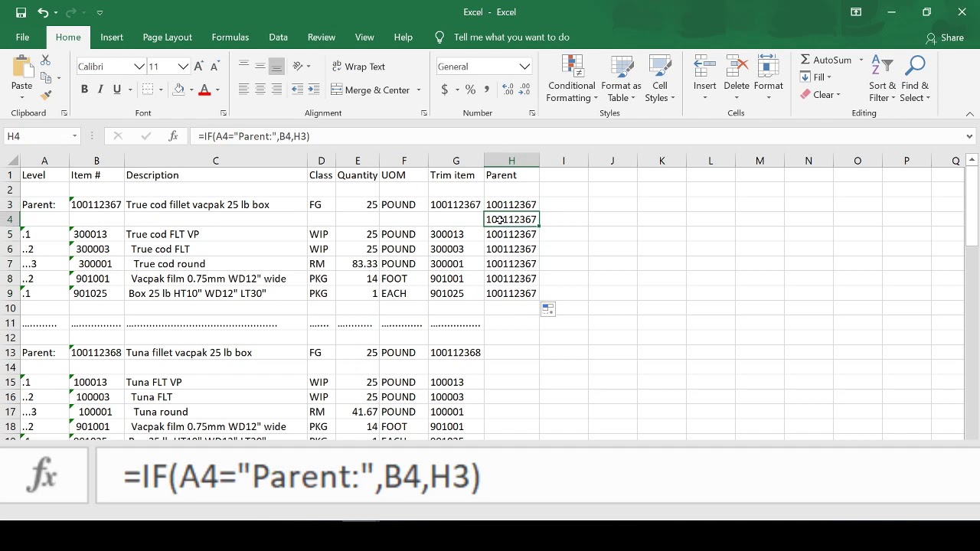Toggle Underline formatting

point(117,90)
